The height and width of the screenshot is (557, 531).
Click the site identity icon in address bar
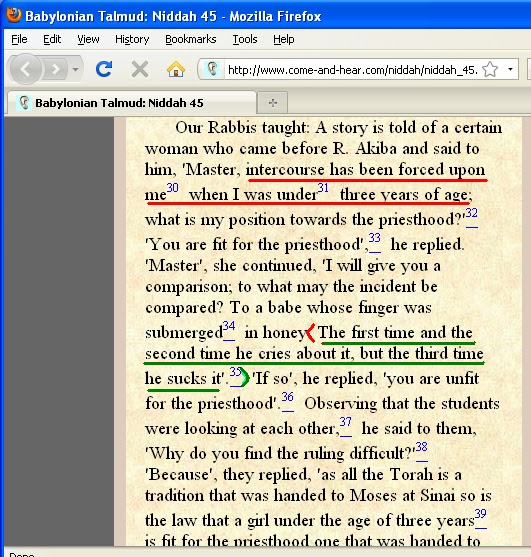click(212, 69)
